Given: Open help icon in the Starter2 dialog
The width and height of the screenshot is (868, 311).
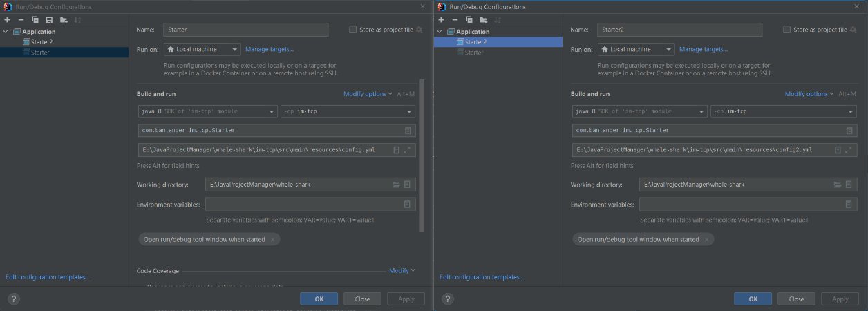Looking at the screenshot, I should 448,299.
